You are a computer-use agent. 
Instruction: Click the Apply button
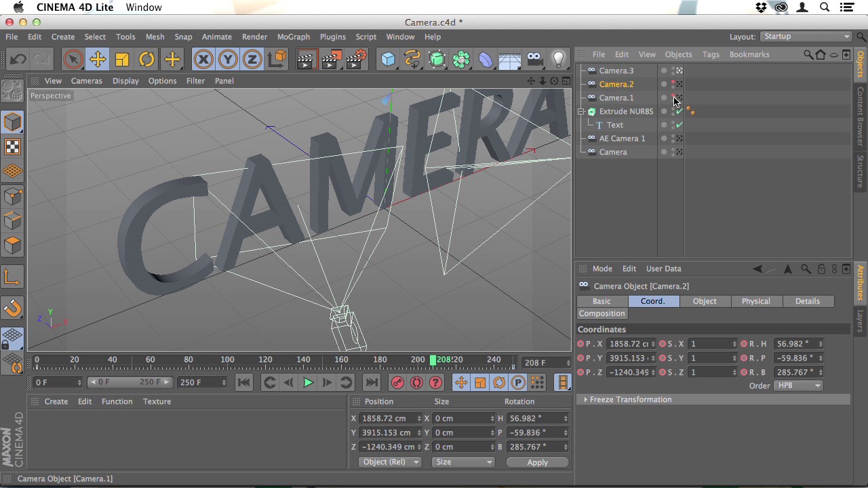tap(537, 462)
